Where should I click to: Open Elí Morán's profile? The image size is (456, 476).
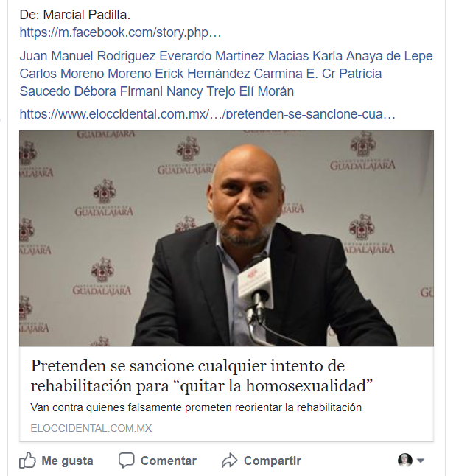click(x=266, y=91)
